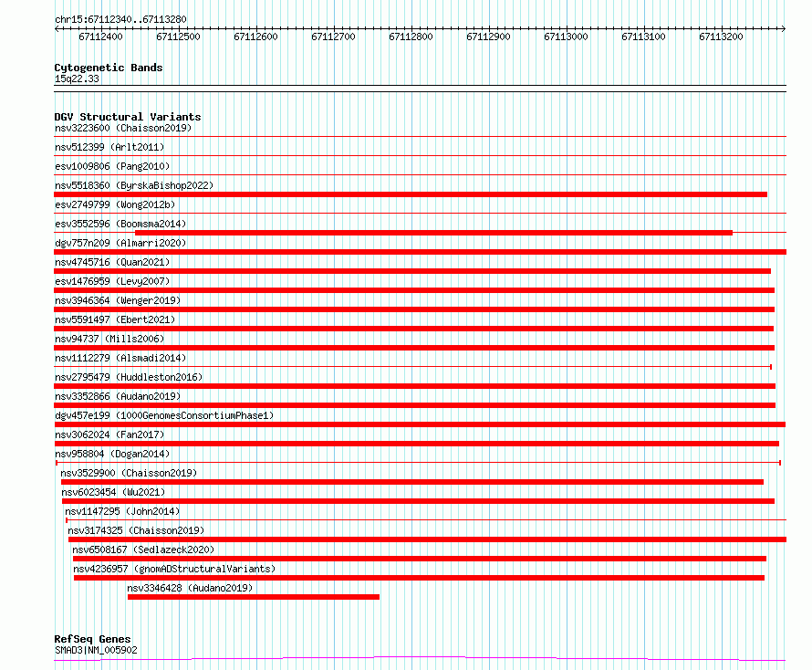Click ruler position 67113200
812x670 pixels.
[x=721, y=37]
